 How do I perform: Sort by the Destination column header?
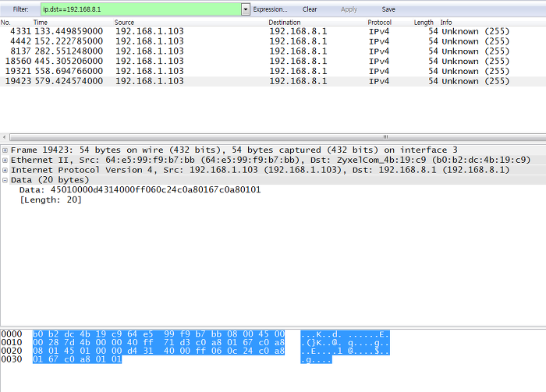(x=285, y=23)
